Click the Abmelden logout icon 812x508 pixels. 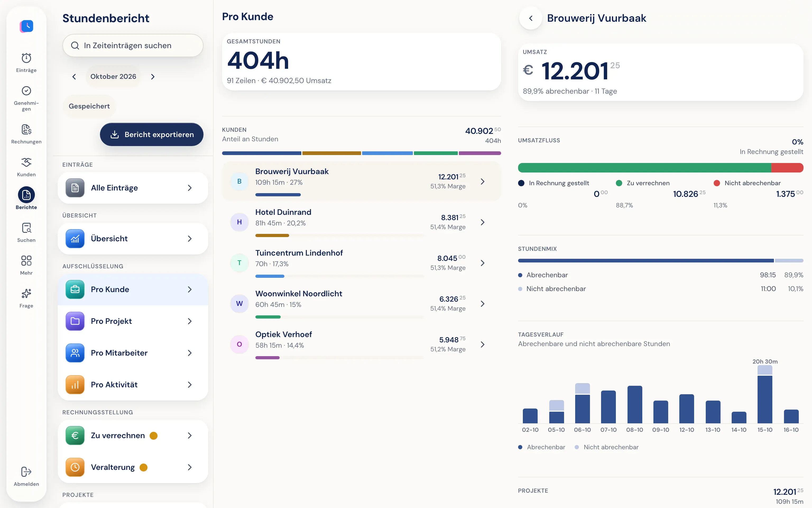click(26, 472)
